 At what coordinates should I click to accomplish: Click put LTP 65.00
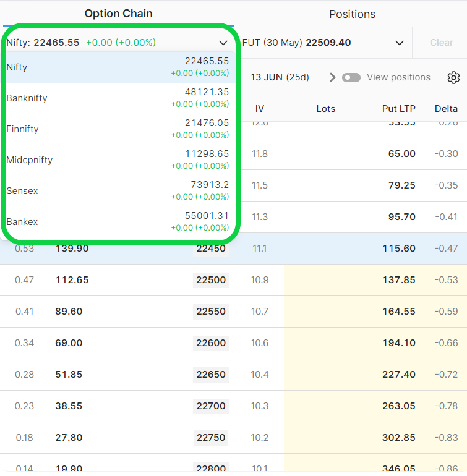click(x=401, y=154)
